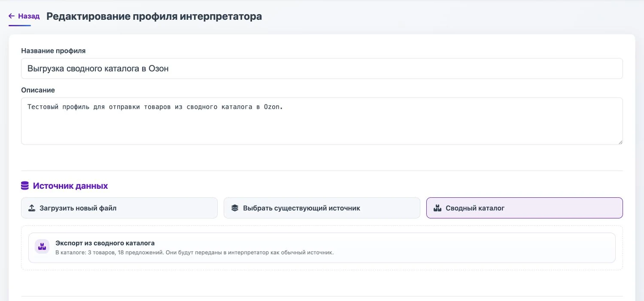The image size is (644, 301).
Task: Choose Выбрать существующий источник option
Action: (322, 208)
